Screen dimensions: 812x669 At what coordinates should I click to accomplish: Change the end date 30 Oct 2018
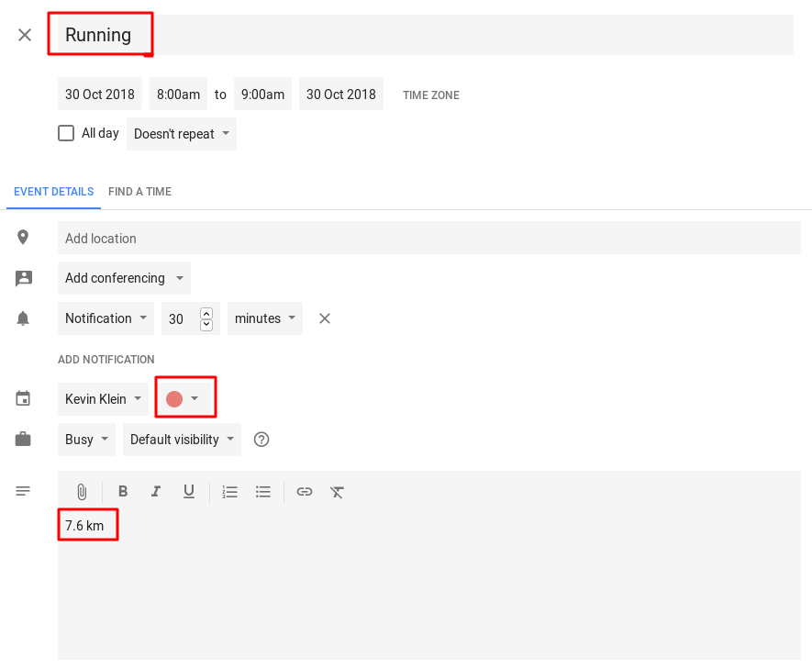(x=341, y=94)
